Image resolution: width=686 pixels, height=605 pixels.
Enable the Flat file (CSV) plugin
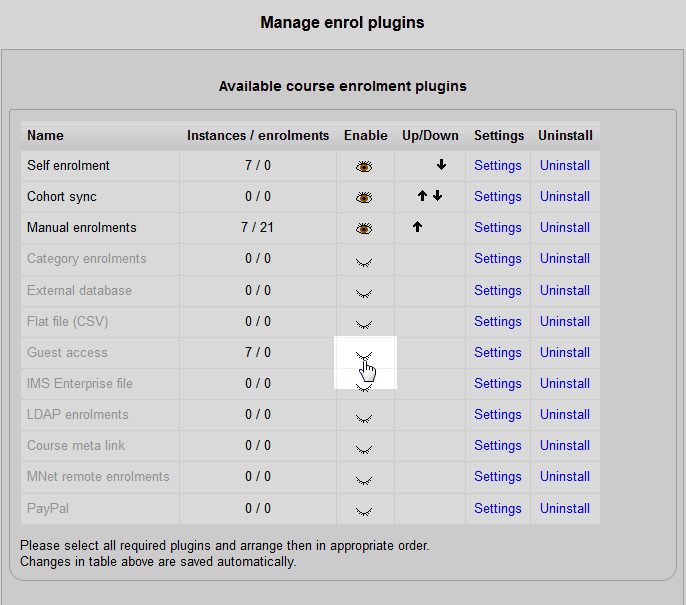pos(364,323)
